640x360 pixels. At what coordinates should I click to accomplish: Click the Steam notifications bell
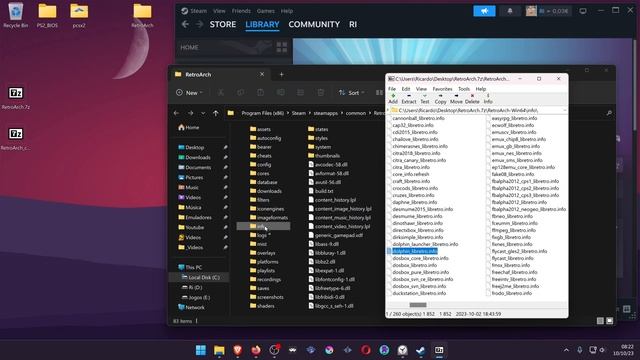pyautogui.click(x=510, y=11)
